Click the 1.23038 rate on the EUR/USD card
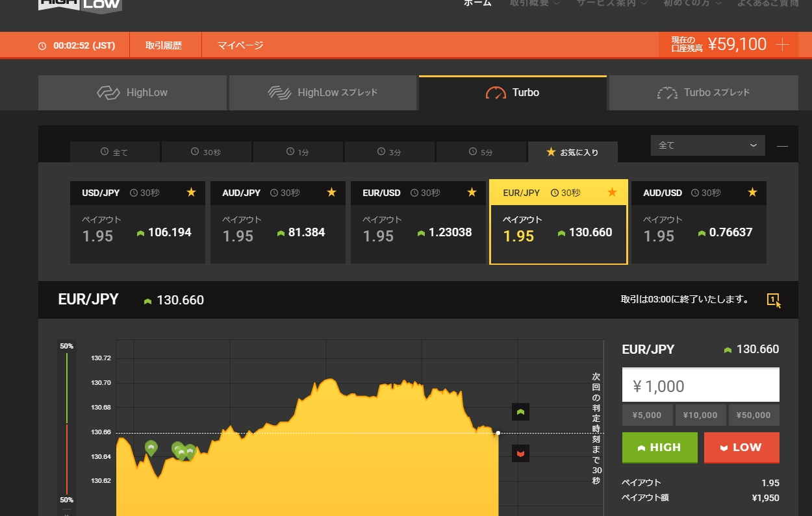Viewport: 812px width, 516px height. pyautogui.click(x=450, y=232)
